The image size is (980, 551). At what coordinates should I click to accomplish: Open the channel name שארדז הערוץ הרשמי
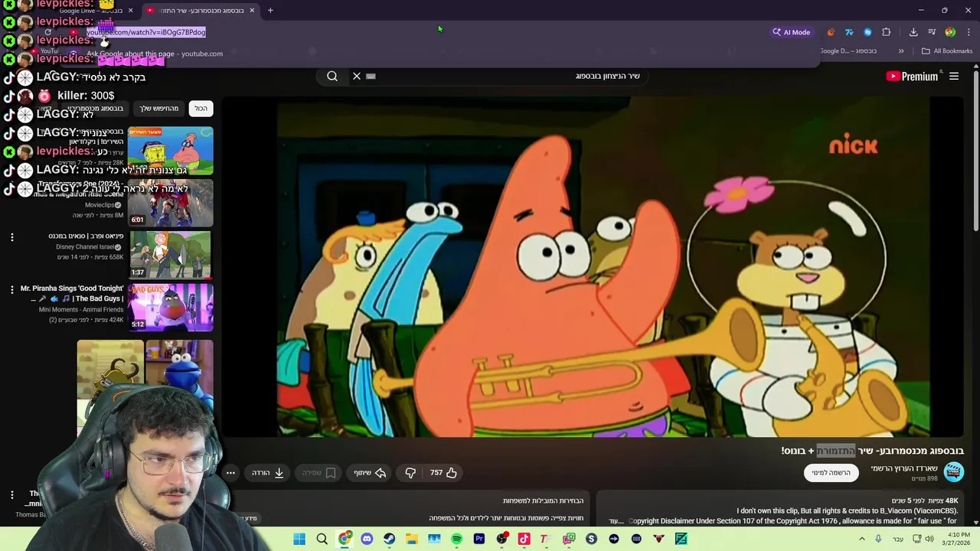pyautogui.click(x=904, y=468)
